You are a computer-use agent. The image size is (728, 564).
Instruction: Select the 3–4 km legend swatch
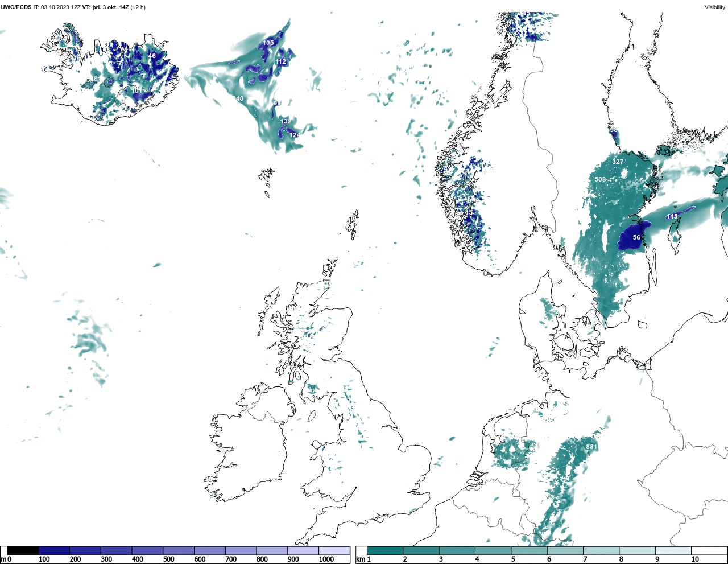tap(457, 551)
